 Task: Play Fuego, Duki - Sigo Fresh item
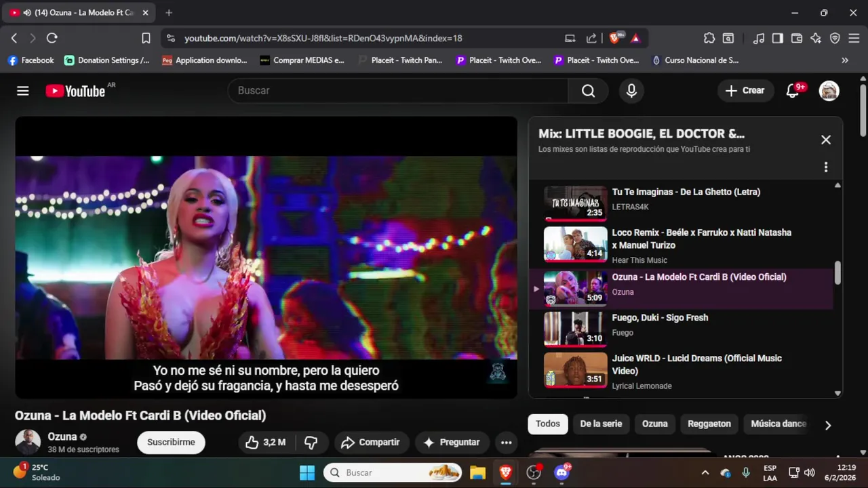coord(680,328)
